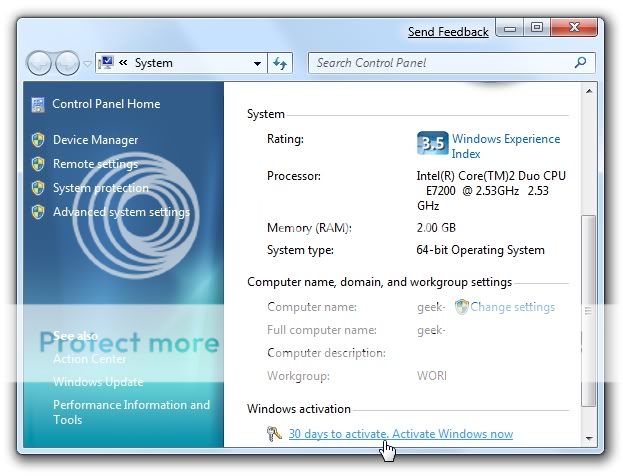Viewport: 623px width, 476px height.
Task: Click the shield icon beside Advanced system settings
Action: (x=38, y=212)
